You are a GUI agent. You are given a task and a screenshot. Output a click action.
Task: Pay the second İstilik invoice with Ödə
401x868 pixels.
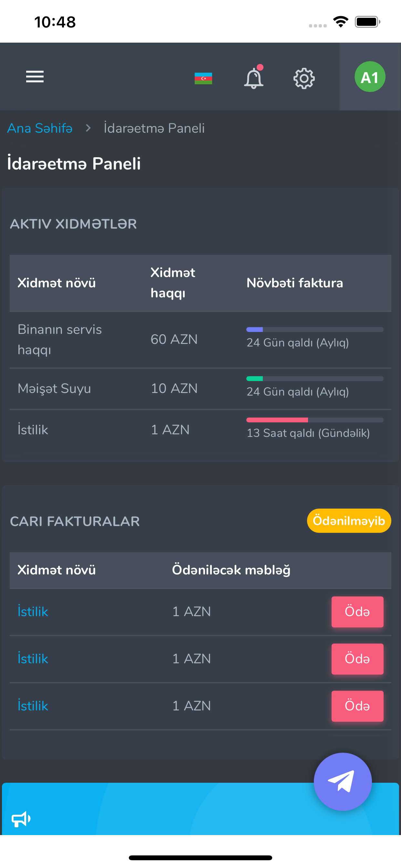tap(357, 659)
